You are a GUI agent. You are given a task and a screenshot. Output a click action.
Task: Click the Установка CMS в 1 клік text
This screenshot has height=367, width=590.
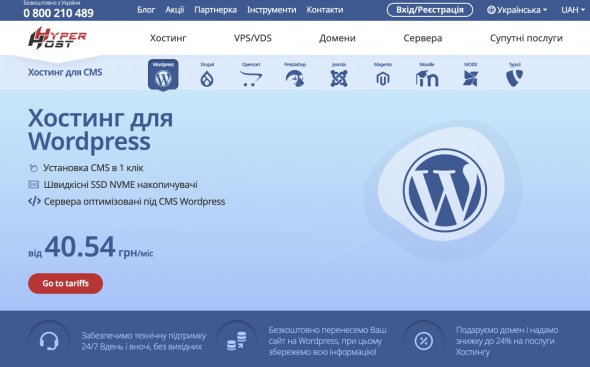(93, 168)
